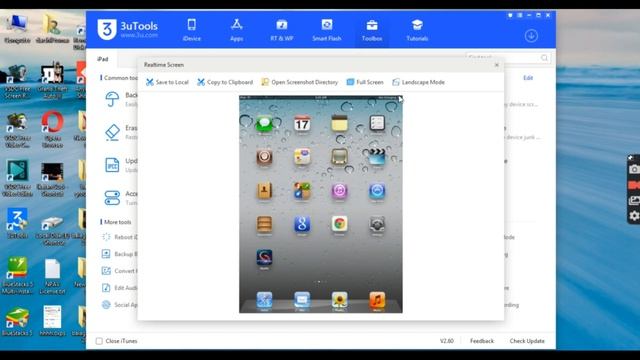
Task: Tap Safari in the iPad dock
Action: pos(264,300)
